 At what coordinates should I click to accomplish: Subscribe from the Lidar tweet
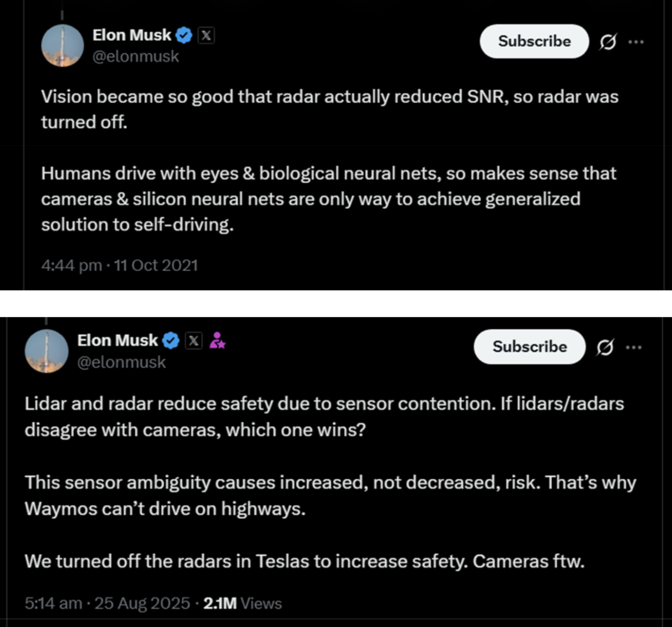(x=529, y=347)
